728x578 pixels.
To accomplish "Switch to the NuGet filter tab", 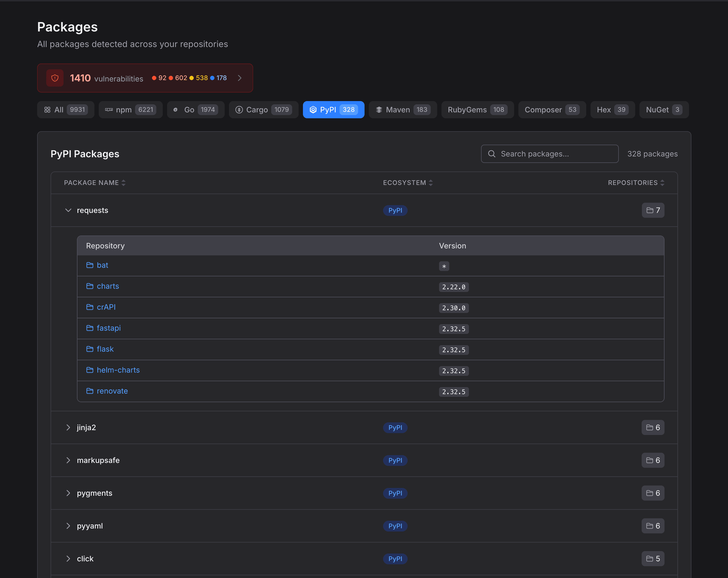I will coord(663,109).
